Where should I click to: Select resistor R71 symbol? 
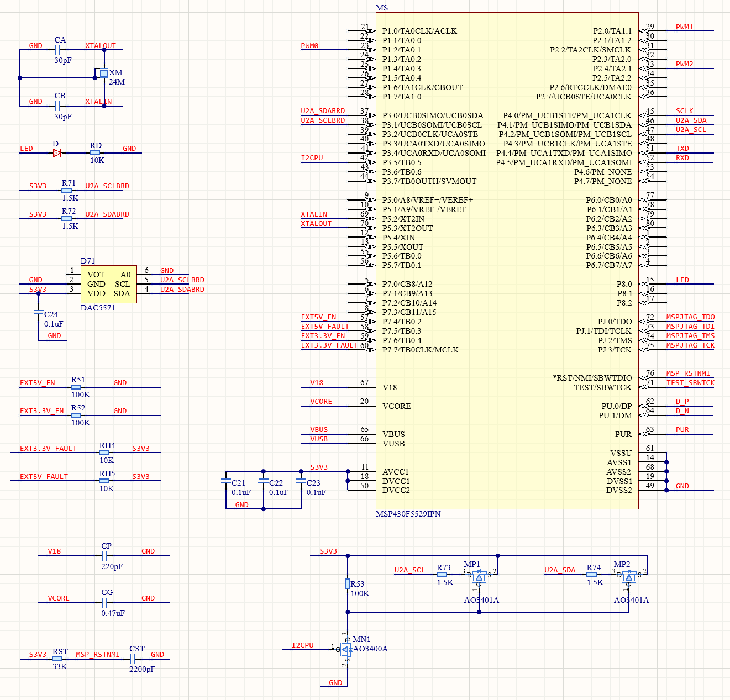[67, 191]
